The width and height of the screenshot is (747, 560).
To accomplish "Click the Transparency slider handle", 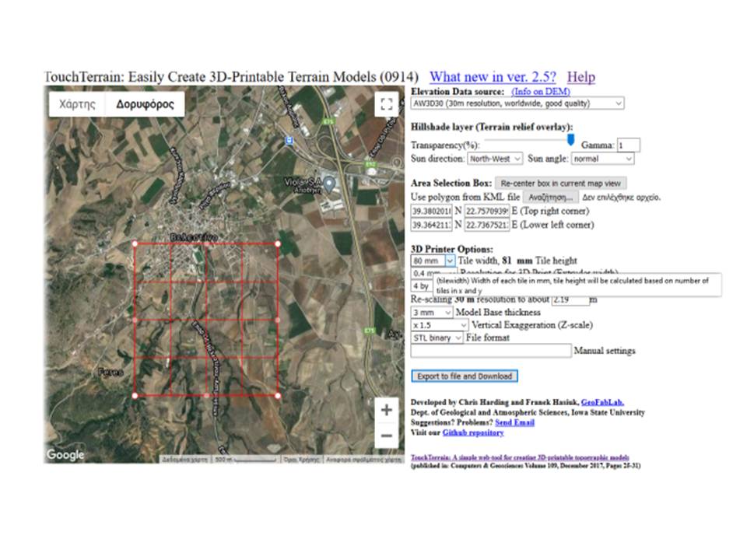I will (x=570, y=139).
